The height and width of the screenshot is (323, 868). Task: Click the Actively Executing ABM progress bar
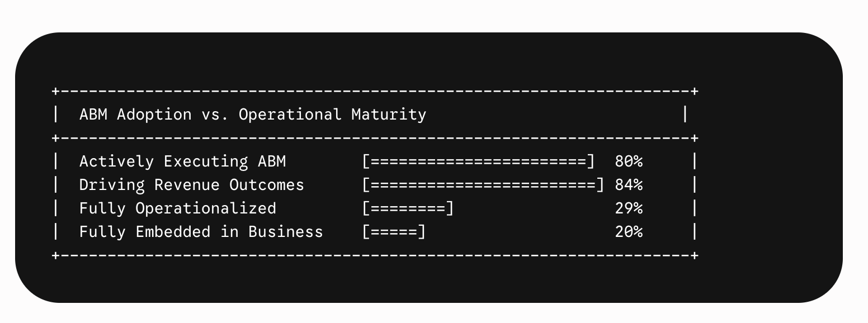(479, 161)
